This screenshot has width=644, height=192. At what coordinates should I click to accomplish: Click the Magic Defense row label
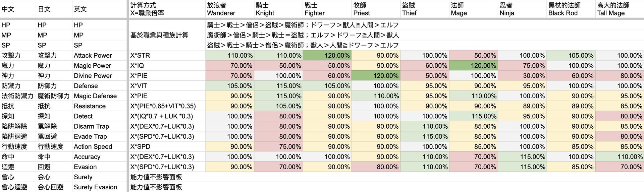pos(100,96)
